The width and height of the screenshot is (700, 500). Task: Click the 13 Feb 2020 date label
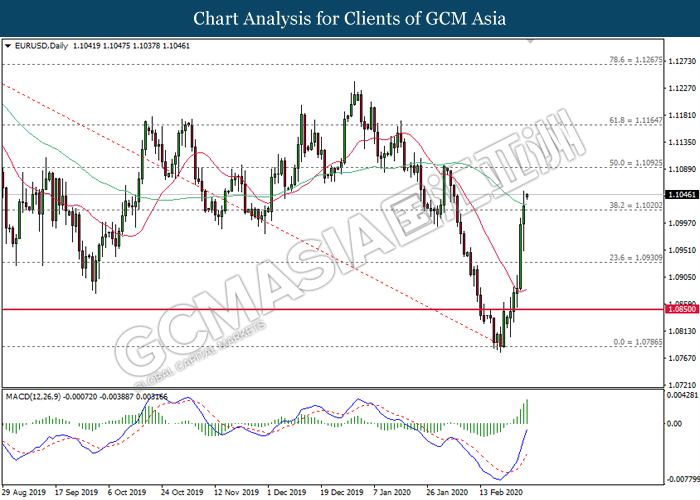pyautogui.click(x=501, y=492)
